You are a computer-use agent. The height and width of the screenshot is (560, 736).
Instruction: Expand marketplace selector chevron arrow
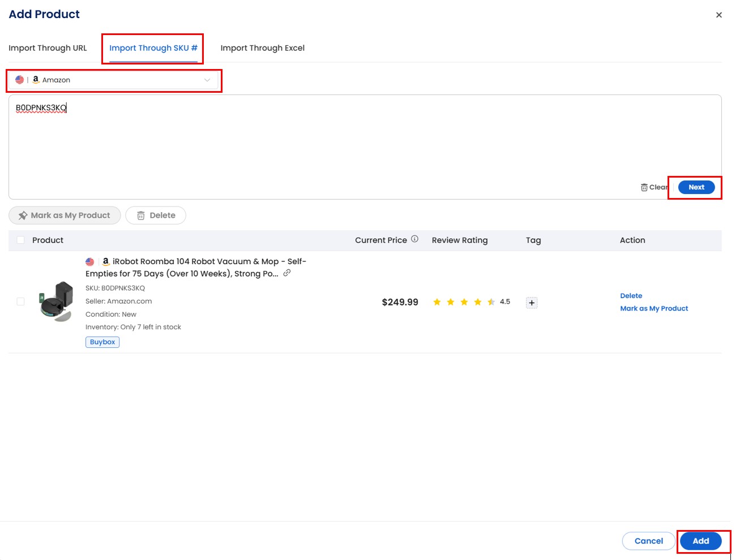pos(207,80)
